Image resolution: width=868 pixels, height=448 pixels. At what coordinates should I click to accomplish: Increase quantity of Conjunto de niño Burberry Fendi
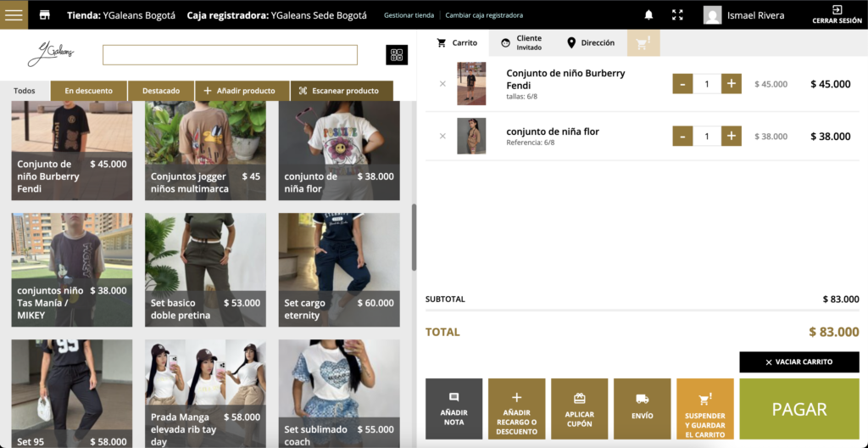[732, 84]
